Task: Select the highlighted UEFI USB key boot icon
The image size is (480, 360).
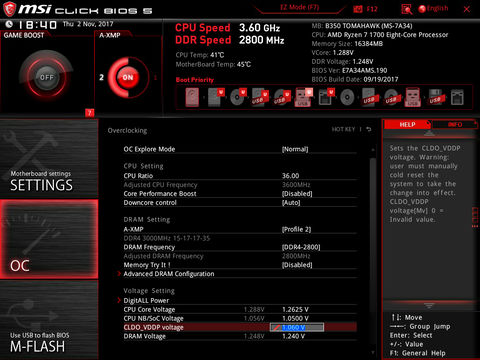Action: (x=304, y=97)
